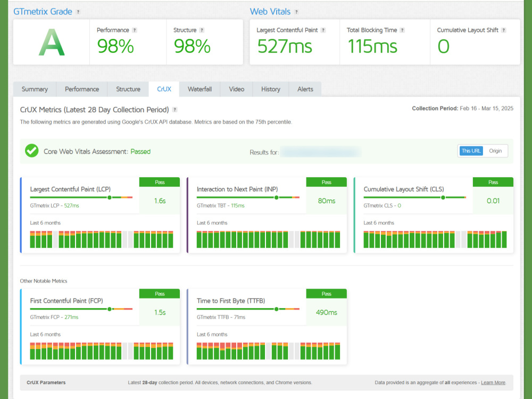Click the Largest Contentful Paint (LCP) title
Screen dimensions: 532x399
70,189
